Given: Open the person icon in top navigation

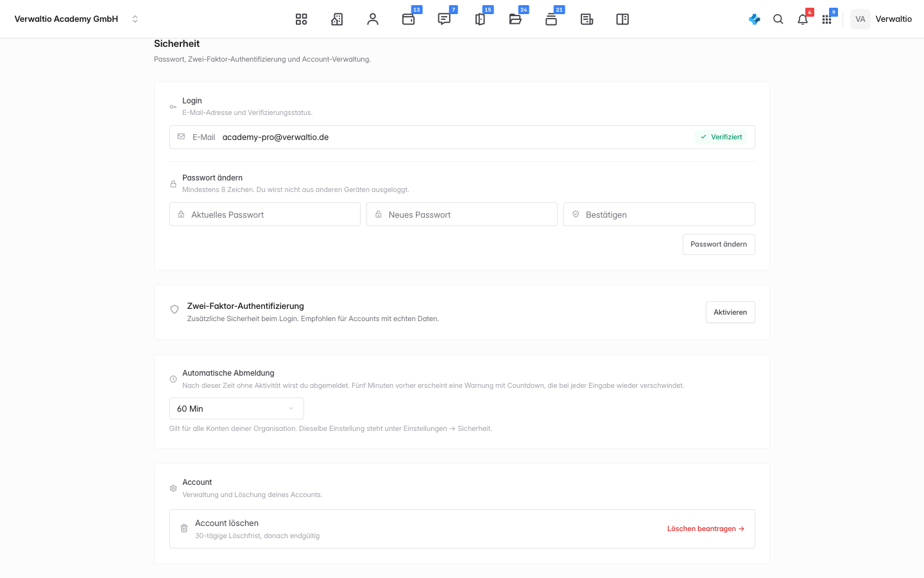Looking at the screenshot, I should tap(373, 19).
